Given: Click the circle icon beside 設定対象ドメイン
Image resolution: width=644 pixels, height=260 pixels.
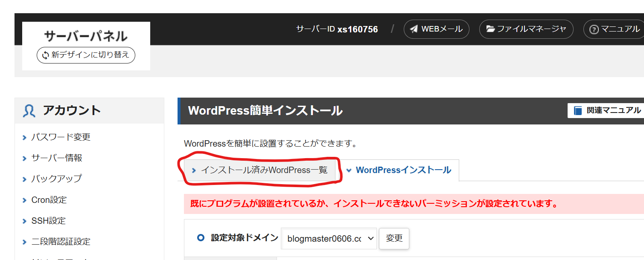Looking at the screenshot, I should coord(201,238).
